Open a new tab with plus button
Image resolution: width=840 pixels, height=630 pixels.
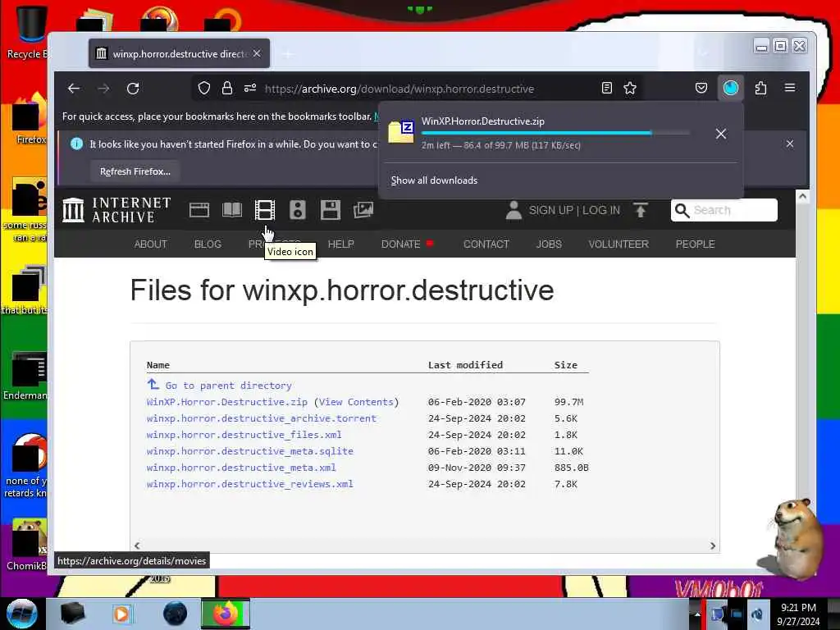(288, 53)
